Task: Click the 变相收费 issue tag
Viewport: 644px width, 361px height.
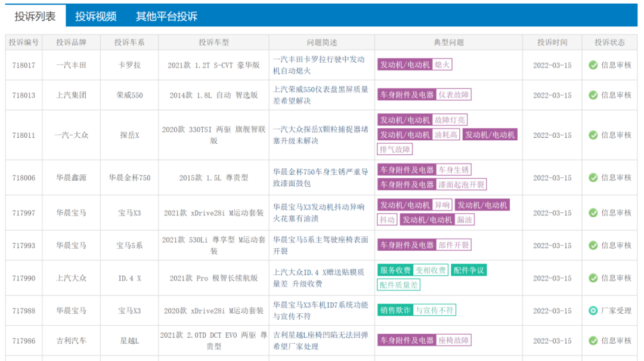Action: [431, 270]
